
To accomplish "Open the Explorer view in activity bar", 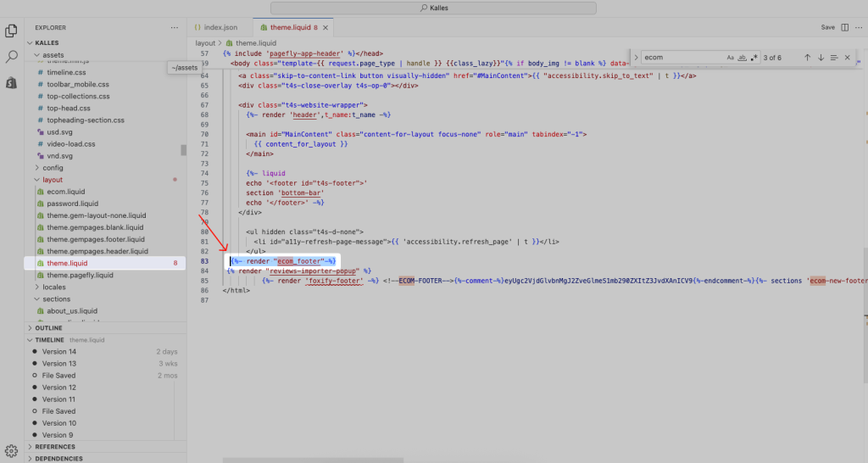I will (x=12, y=31).
